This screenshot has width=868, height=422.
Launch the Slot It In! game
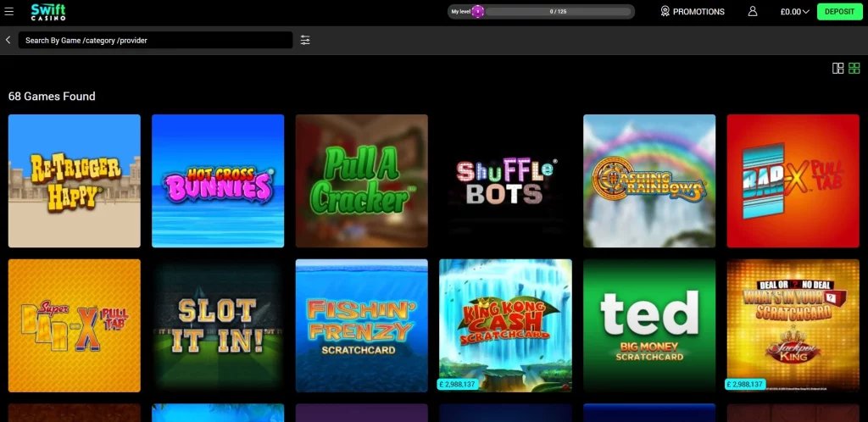point(218,325)
